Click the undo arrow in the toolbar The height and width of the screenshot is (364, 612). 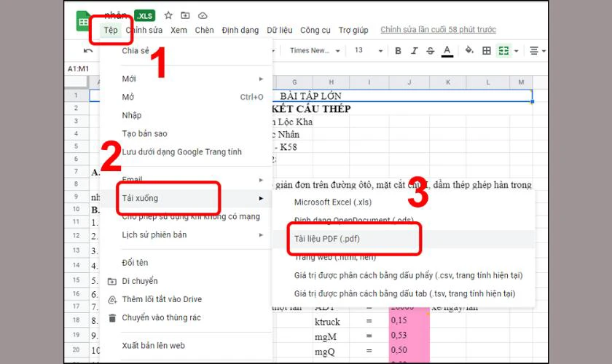pos(88,50)
